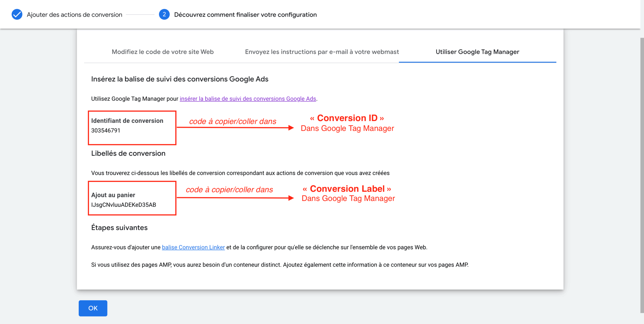Click the 'Ajout au panier' label
This screenshot has width=644, height=324.
[x=113, y=195]
